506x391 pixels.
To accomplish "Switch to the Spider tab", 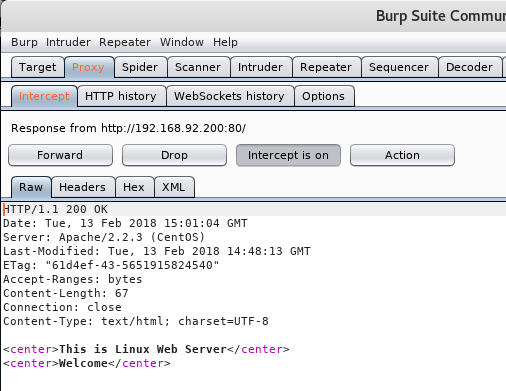I will tap(140, 67).
